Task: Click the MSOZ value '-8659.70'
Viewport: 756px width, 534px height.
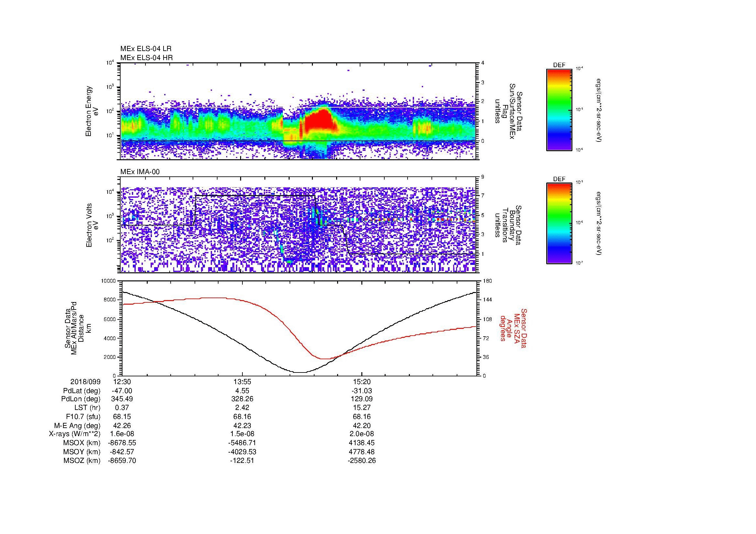Action: (122, 461)
